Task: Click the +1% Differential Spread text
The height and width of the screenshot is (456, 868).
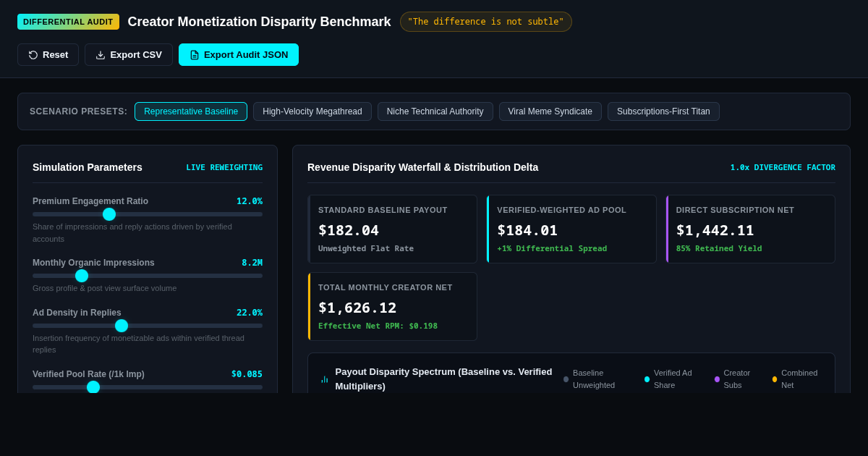Action: click(x=552, y=248)
